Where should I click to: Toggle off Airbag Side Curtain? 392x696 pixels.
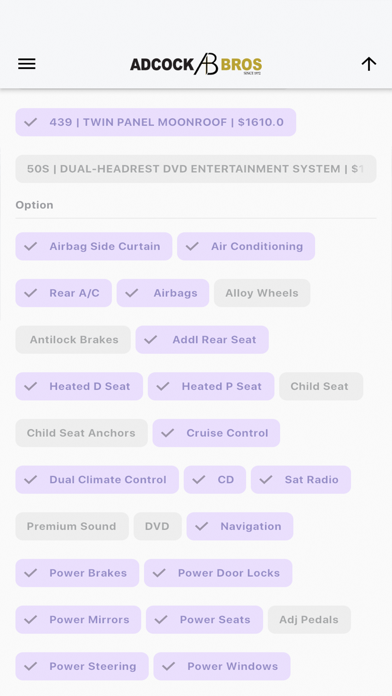[94, 246]
